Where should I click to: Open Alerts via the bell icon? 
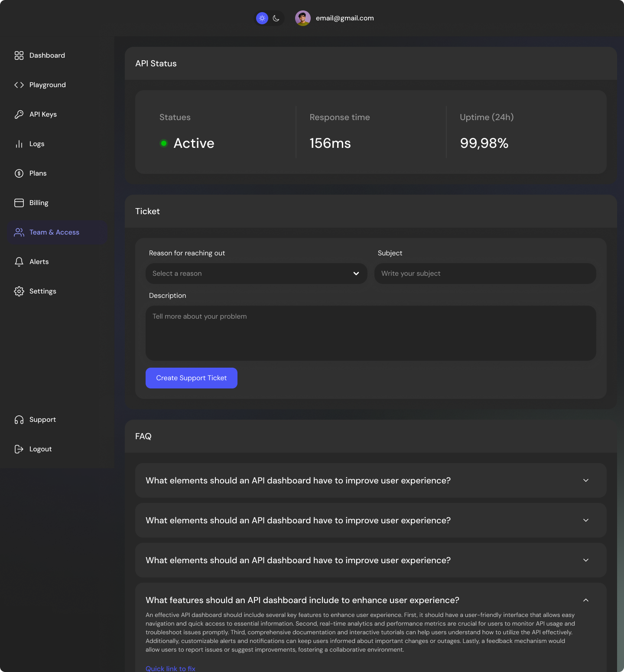tap(19, 261)
